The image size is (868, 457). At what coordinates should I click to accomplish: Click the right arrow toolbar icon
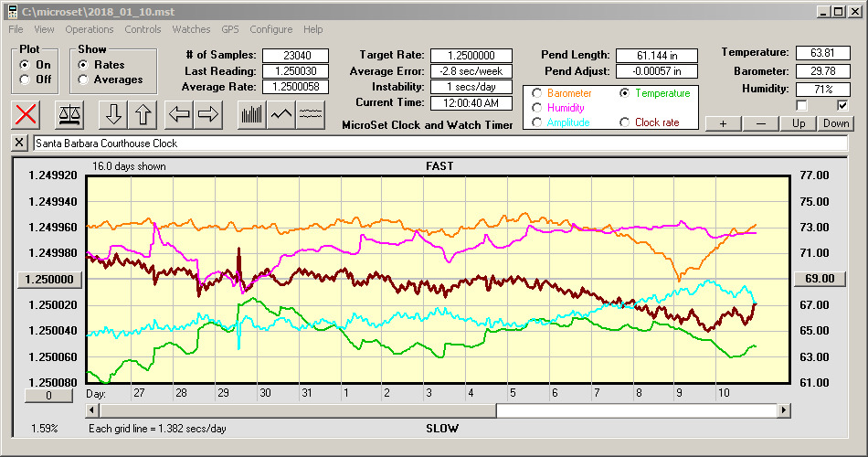click(x=207, y=115)
